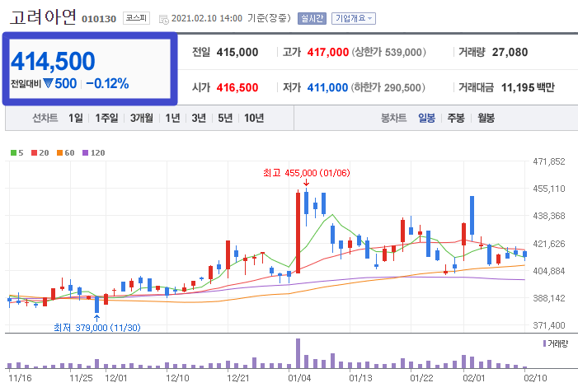The height and width of the screenshot is (392, 578).
Task: Click the 코스피 market badge
Action: [x=136, y=18]
